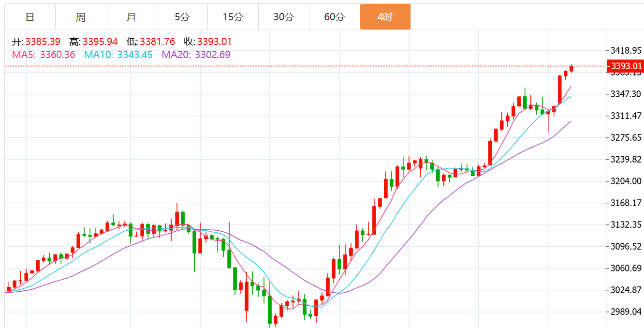Screen dimensions: 644x328
Task: Click the 3024.87 price axis label
Action: (626, 290)
